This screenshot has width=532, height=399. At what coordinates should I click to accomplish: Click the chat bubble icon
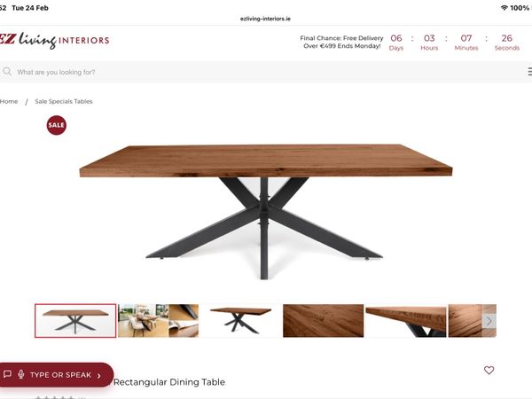click(7, 374)
